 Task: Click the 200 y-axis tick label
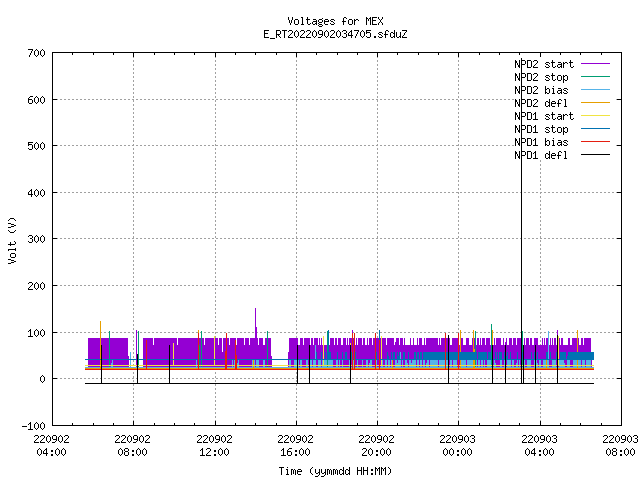tap(37, 286)
